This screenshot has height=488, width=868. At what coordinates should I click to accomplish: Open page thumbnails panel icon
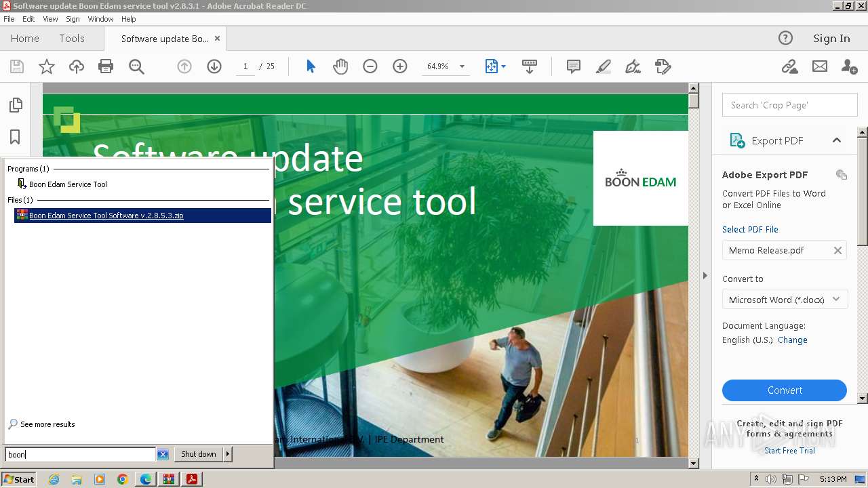[x=16, y=105]
